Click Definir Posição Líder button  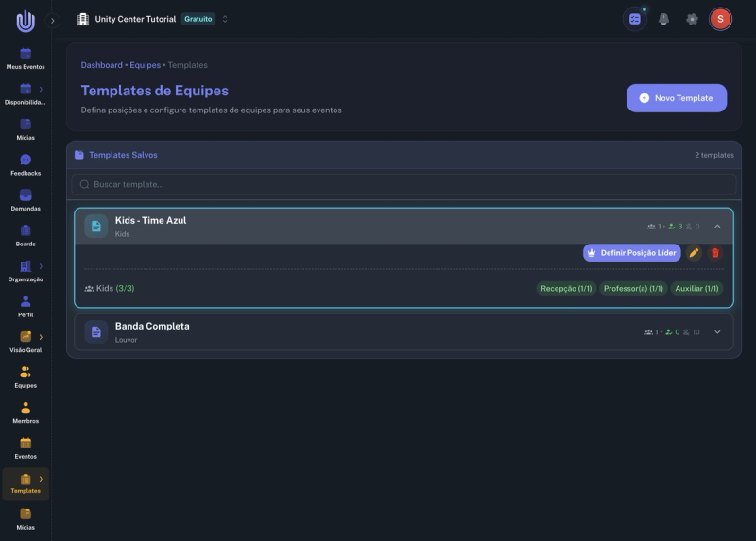[x=631, y=253]
